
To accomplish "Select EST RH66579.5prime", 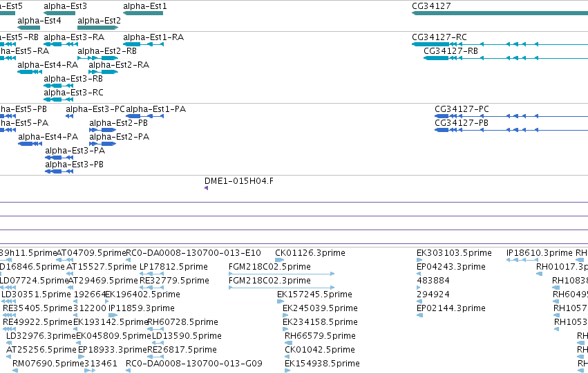I will coord(320,336).
